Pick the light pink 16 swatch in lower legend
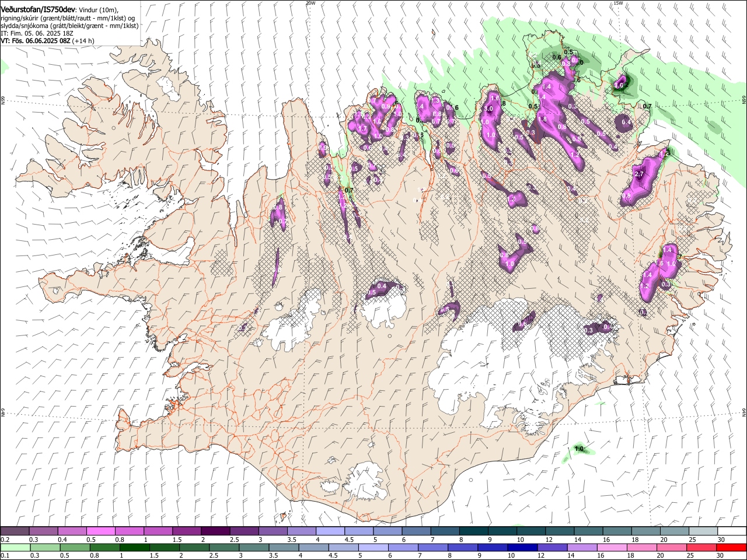 tap(612, 547)
